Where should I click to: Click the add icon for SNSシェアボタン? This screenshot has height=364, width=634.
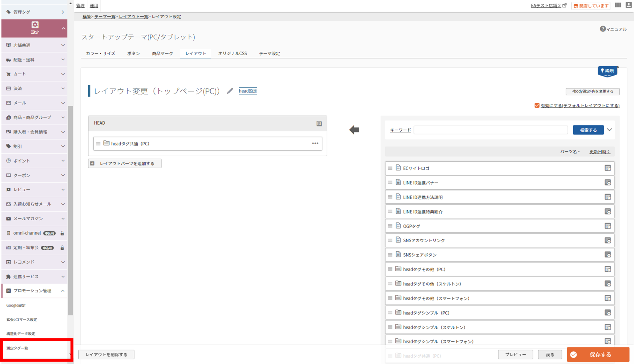point(607,255)
